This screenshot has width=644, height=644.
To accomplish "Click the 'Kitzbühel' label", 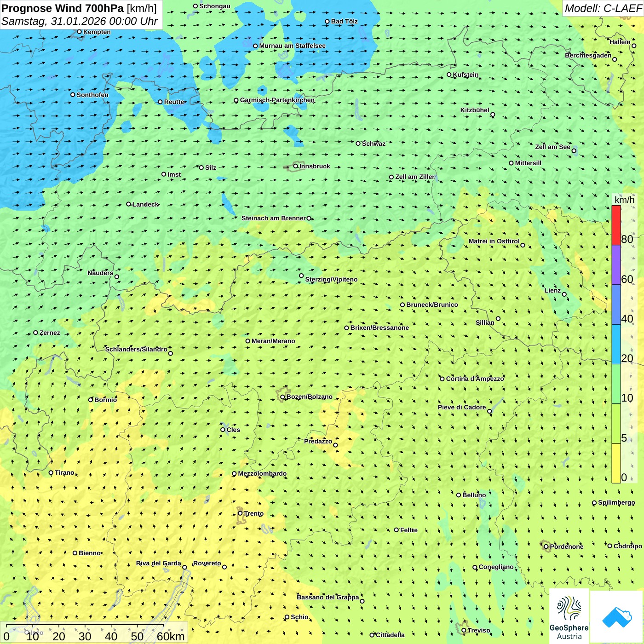I will pos(475,110).
